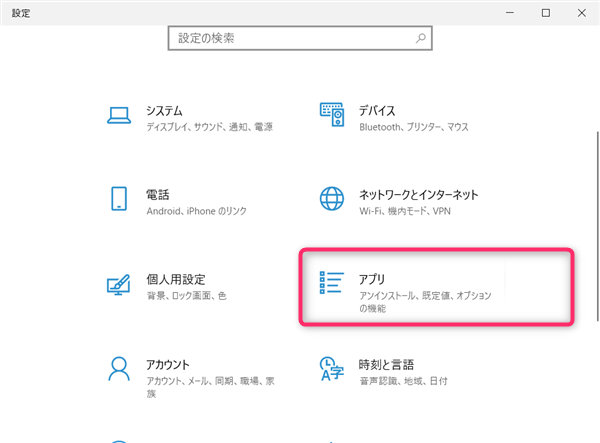Click text ディスプレイ、サウンド、通知、電源

click(x=210, y=127)
